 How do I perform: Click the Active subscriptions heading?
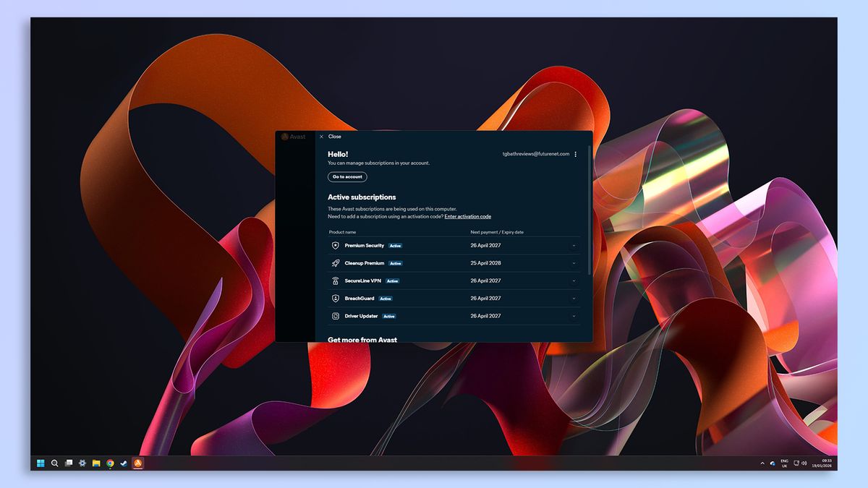(362, 197)
